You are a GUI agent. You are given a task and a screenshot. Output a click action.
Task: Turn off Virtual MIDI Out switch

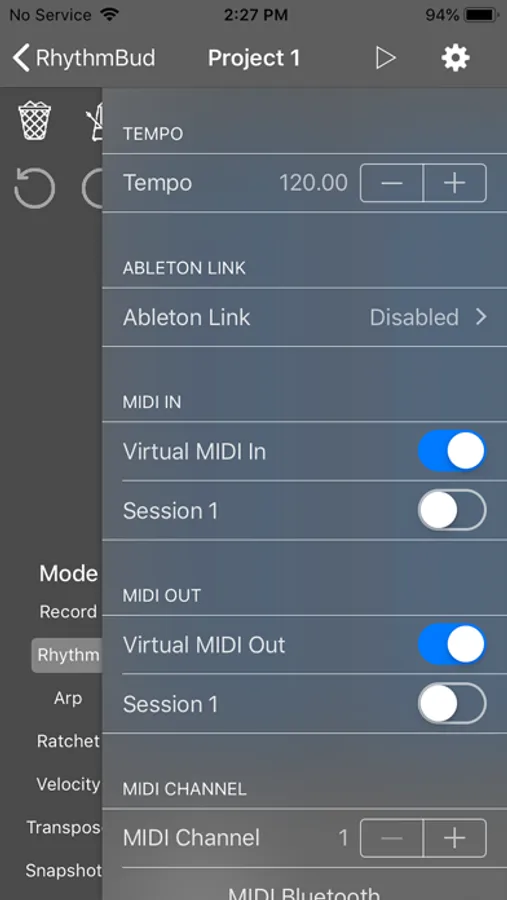pos(452,645)
